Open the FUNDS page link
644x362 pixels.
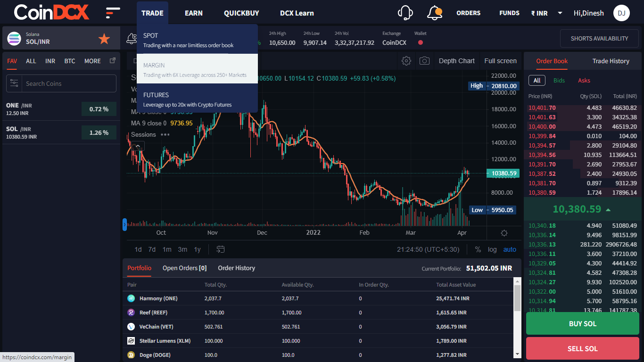point(509,13)
